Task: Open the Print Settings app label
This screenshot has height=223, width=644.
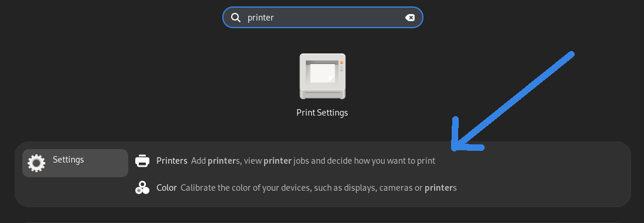Action: pos(322,112)
